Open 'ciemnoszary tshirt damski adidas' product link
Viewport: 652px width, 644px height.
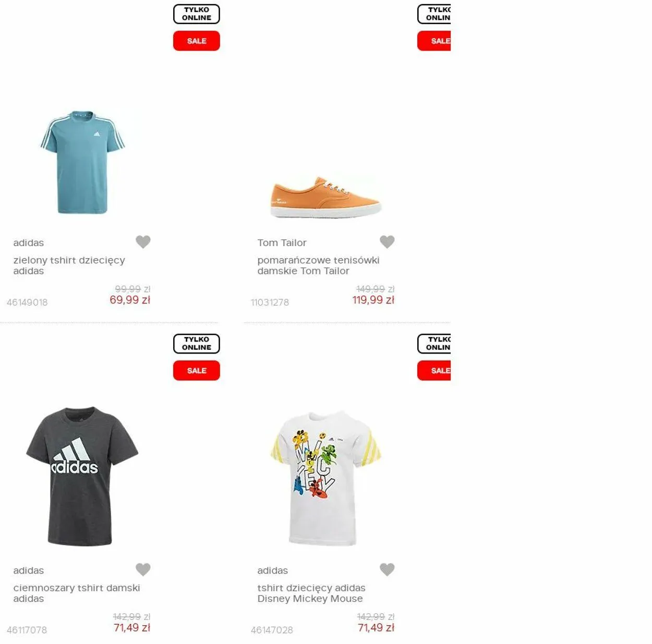[77, 593]
